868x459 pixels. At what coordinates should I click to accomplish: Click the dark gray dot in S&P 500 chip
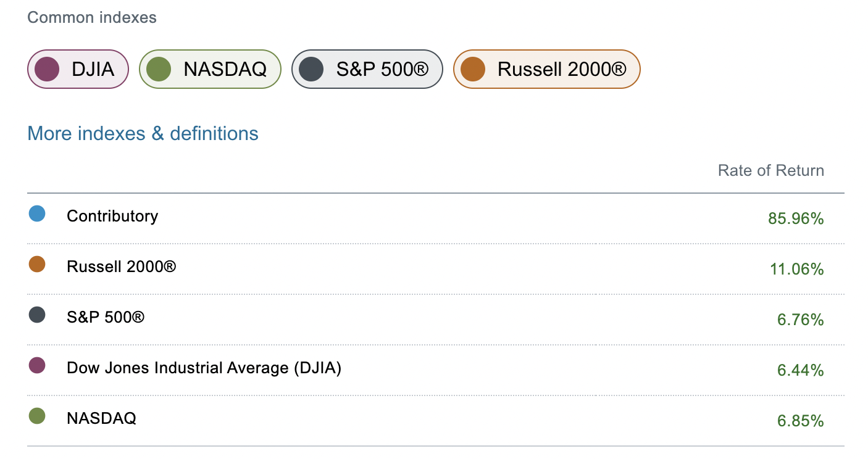click(311, 69)
